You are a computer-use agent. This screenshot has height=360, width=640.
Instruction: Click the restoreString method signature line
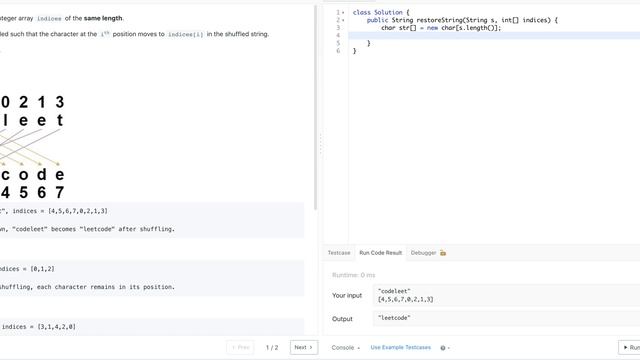click(x=462, y=20)
